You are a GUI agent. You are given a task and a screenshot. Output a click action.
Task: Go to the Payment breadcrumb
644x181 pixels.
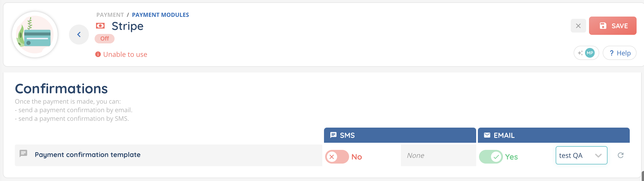(110, 15)
